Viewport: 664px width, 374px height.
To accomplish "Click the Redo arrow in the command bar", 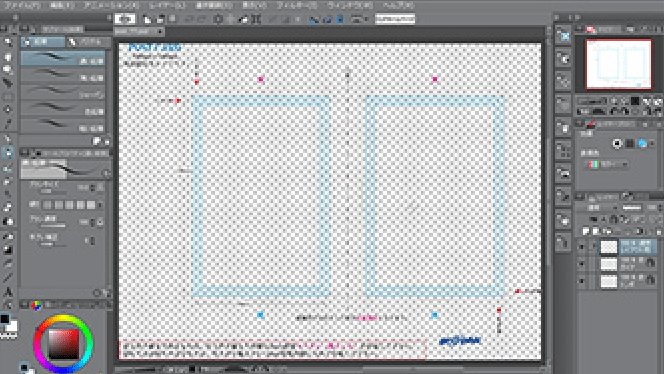I will [202, 19].
